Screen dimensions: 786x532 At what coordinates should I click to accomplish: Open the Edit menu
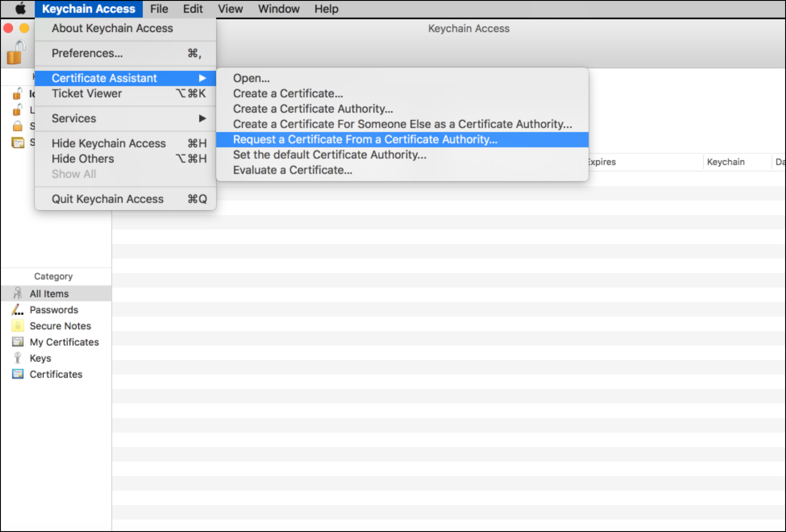click(x=193, y=9)
